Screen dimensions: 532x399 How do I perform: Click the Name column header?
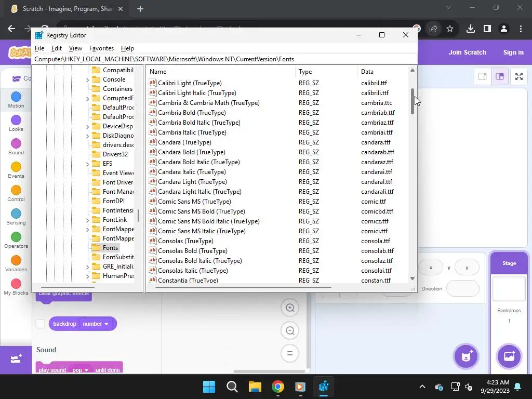(x=220, y=72)
